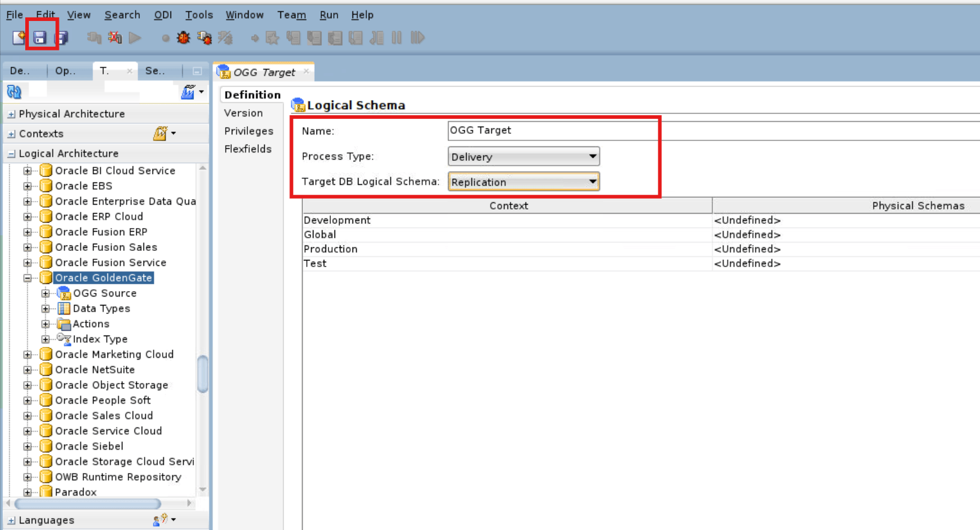The height and width of the screenshot is (530, 980).
Task: Click the greyed star bookmark debug icon
Action: tap(272, 38)
